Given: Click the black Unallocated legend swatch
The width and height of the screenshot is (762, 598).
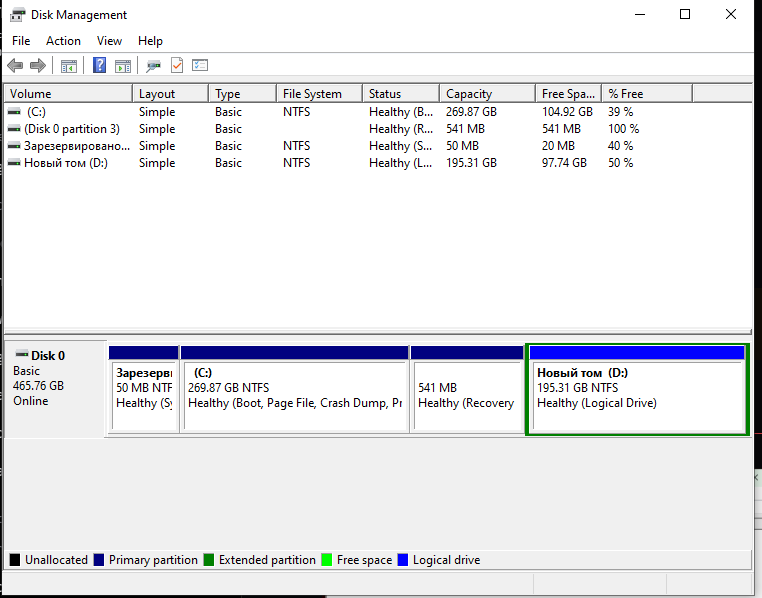Looking at the screenshot, I should (15, 560).
